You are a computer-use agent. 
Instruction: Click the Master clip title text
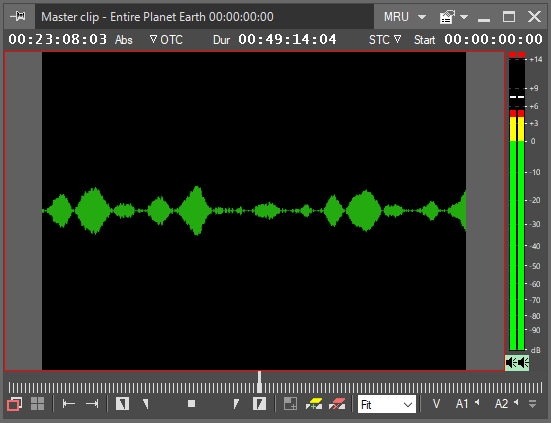pyautogui.click(x=157, y=17)
